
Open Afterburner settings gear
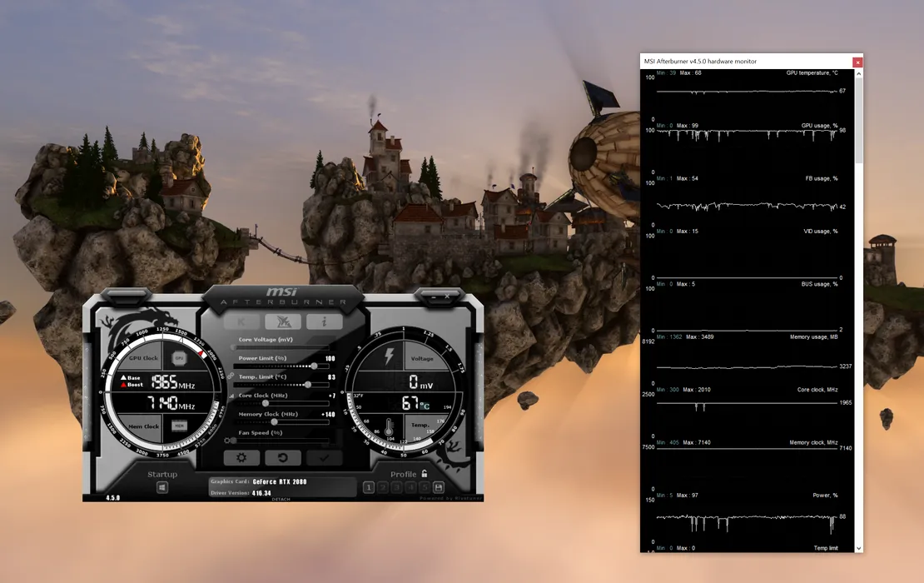[x=241, y=457]
